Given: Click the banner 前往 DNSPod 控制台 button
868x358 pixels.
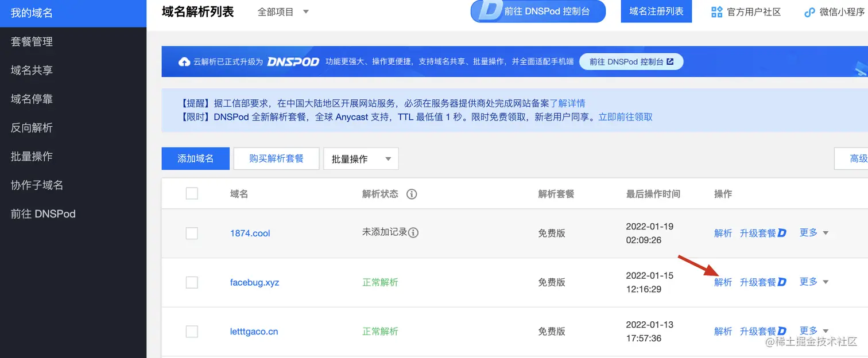Looking at the screenshot, I should (631, 62).
